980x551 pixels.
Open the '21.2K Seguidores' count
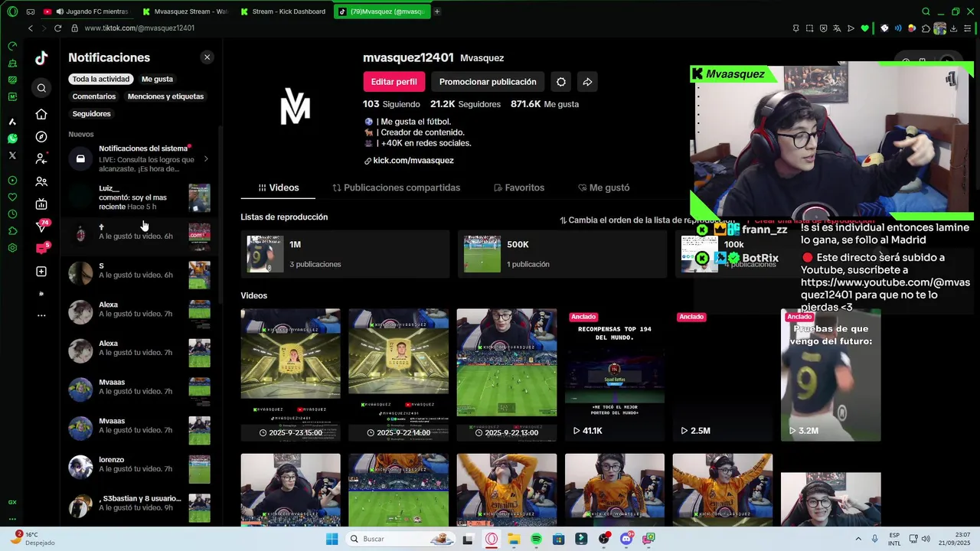pos(465,104)
